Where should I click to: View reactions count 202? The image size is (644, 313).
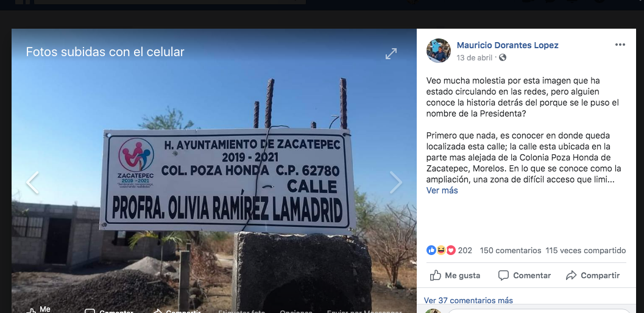pos(449,250)
